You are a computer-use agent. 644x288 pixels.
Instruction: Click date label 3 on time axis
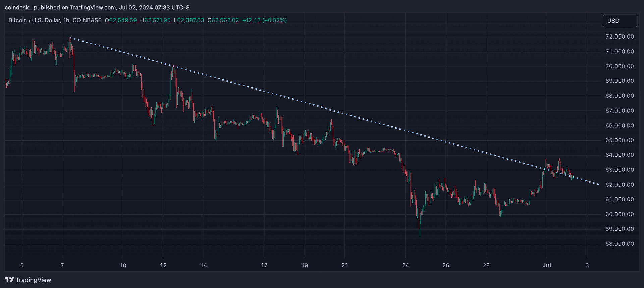(x=587, y=265)
